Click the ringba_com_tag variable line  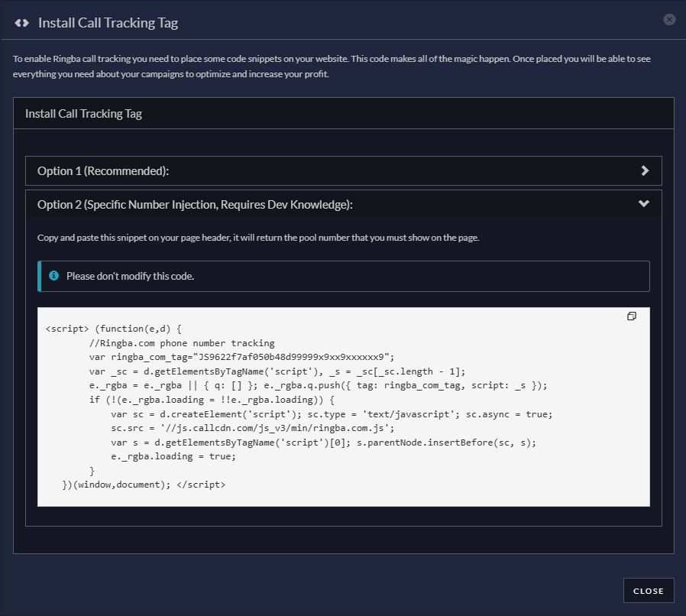(241, 357)
